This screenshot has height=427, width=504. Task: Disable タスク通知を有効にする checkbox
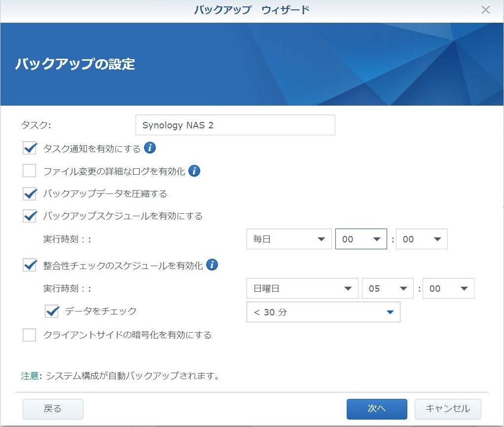click(30, 149)
